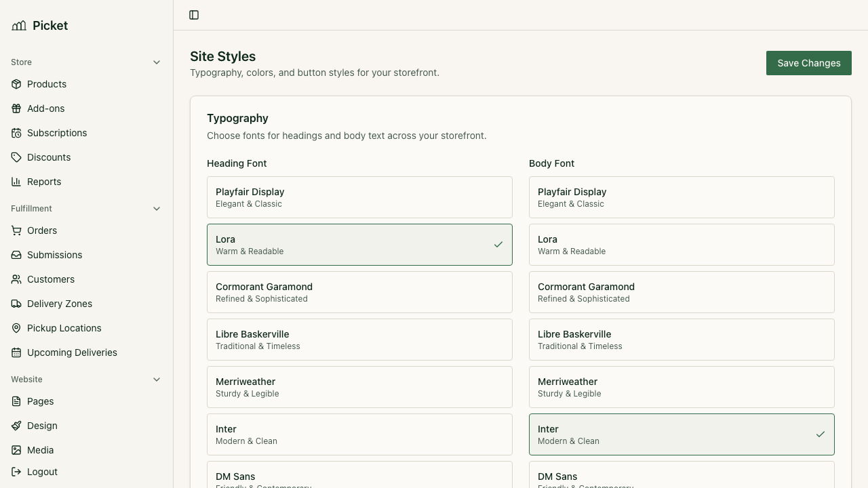Click the Logout link
Screen dimensions: 868x488
click(x=87, y=472)
